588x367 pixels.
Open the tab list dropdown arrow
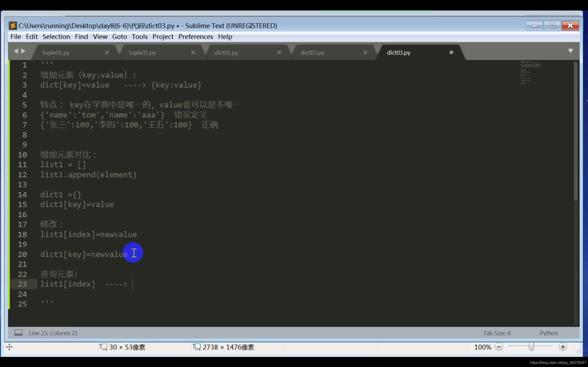[x=571, y=51]
